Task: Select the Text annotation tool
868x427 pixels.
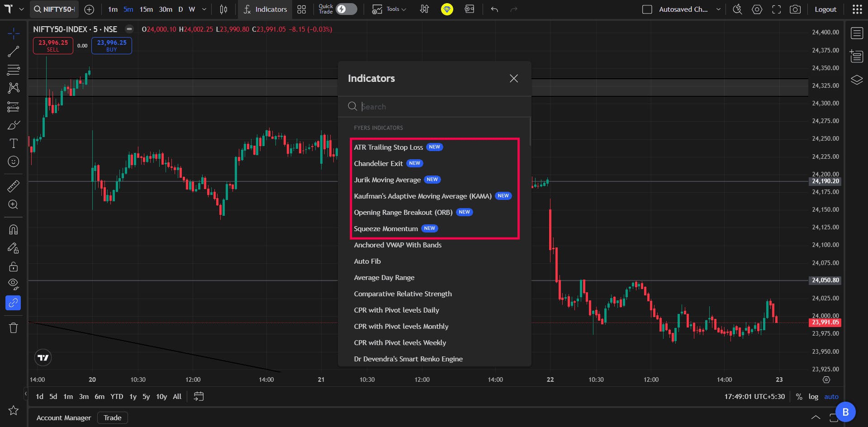Action: click(x=14, y=143)
